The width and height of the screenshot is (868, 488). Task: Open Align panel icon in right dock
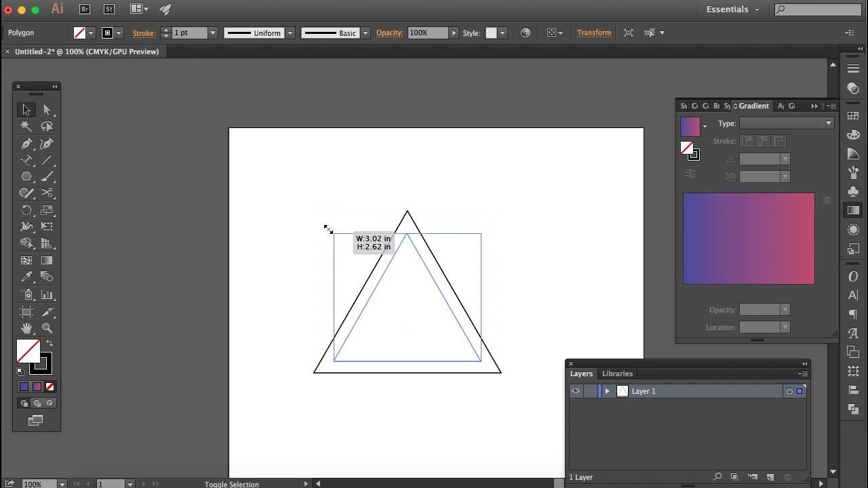coord(853,390)
